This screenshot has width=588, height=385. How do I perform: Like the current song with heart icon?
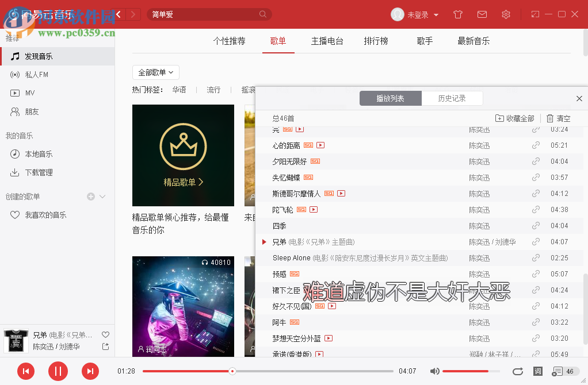105,334
